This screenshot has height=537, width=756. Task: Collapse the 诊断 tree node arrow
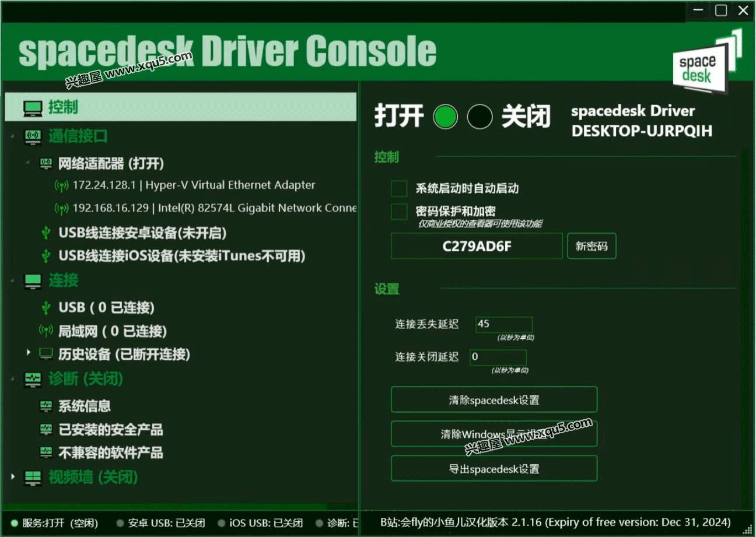tap(12, 380)
